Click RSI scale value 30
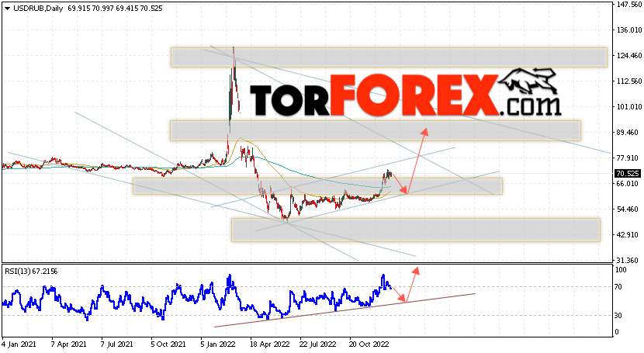 pyautogui.click(x=619, y=315)
